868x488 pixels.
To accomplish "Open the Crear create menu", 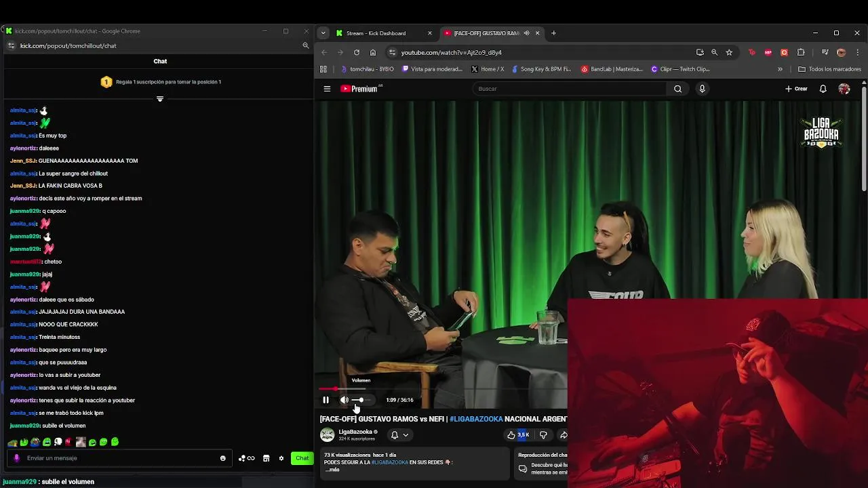I will [x=796, y=89].
